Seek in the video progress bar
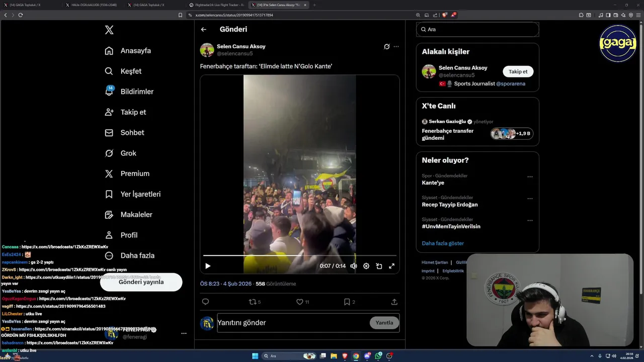The width and height of the screenshot is (644, 362). click(x=299, y=255)
